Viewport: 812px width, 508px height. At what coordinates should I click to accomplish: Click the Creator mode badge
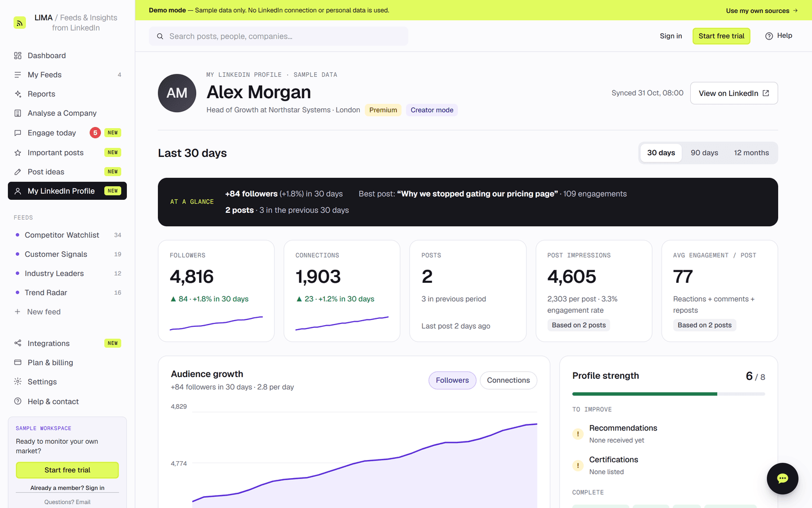pyautogui.click(x=432, y=110)
